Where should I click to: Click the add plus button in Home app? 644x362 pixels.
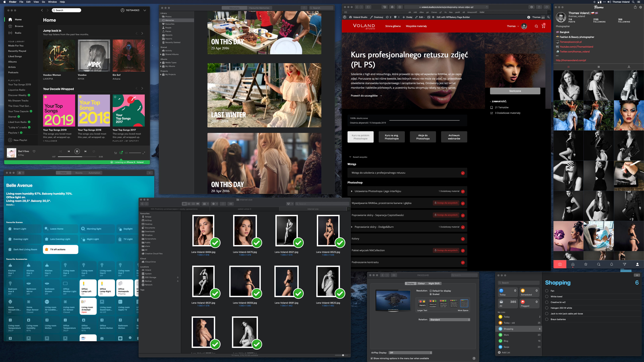tap(149, 173)
